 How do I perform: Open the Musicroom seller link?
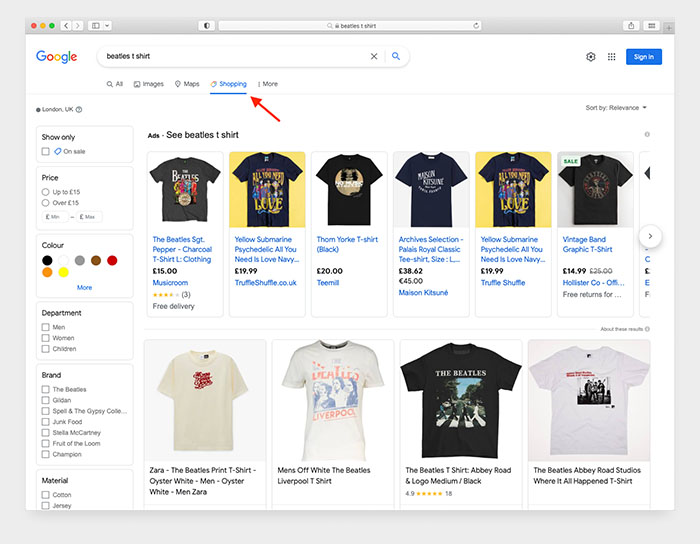coord(170,282)
